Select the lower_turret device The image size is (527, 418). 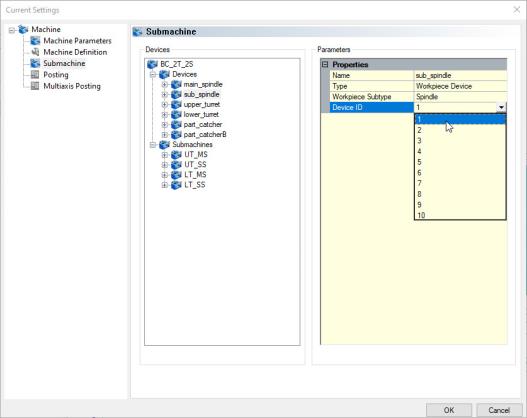[201, 115]
